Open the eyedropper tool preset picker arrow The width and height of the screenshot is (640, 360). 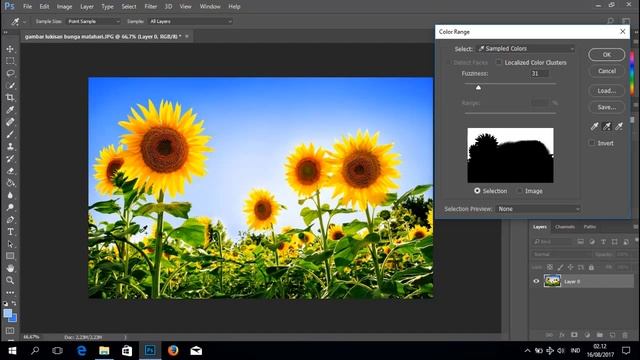coord(24,22)
